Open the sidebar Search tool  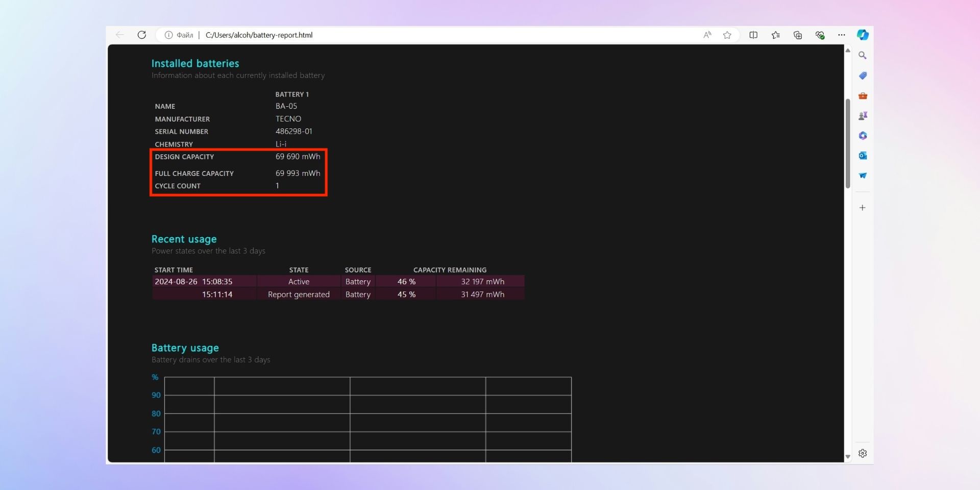point(863,55)
